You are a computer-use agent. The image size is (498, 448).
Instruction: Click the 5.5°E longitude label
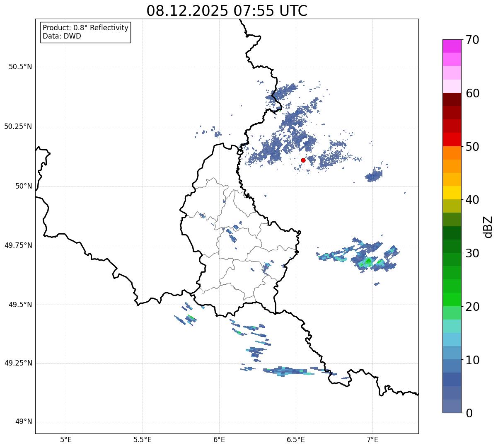tap(143, 439)
